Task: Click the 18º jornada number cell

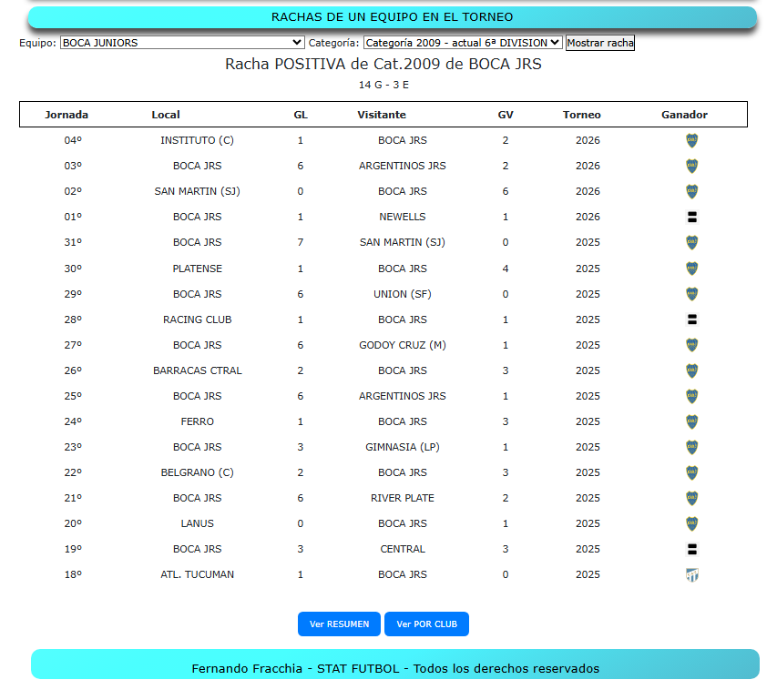Action: [73, 574]
